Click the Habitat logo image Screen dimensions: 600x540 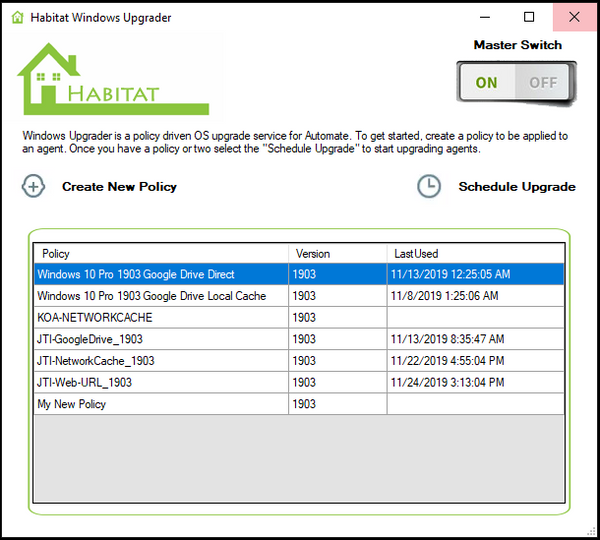pyautogui.click(x=113, y=79)
